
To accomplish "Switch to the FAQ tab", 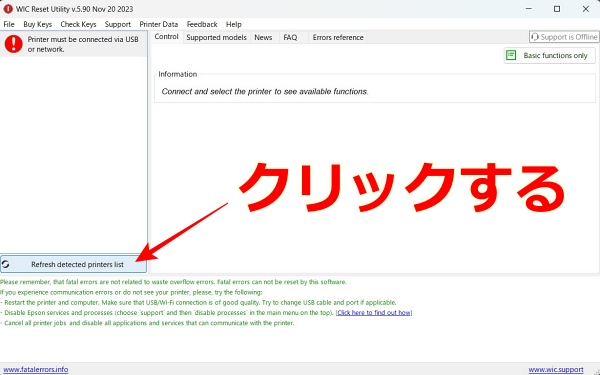I will tap(290, 38).
